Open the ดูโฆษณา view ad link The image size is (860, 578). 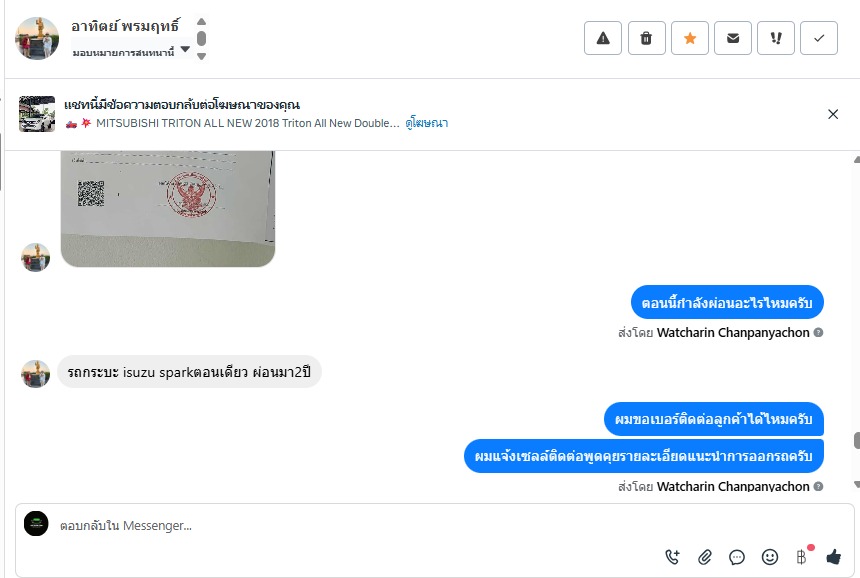(426, 123)
